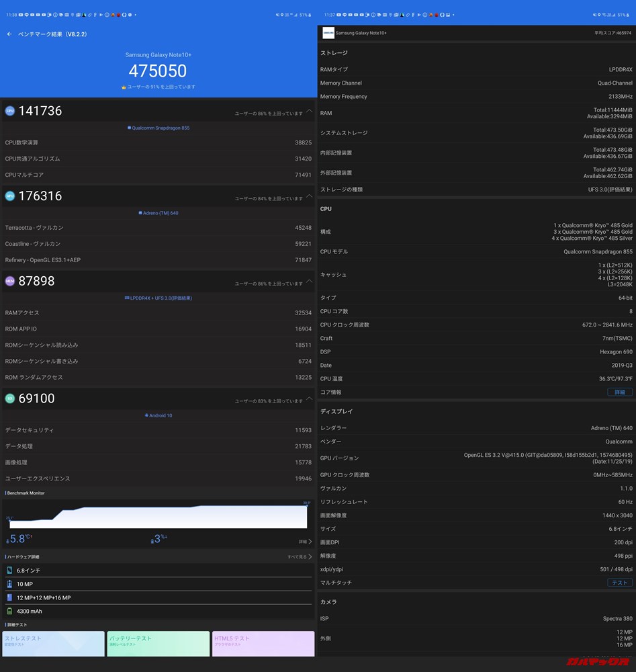636x672 pixels.
Task: Tap the テスト button for マルチタッチ
Action: coord(619,583)
